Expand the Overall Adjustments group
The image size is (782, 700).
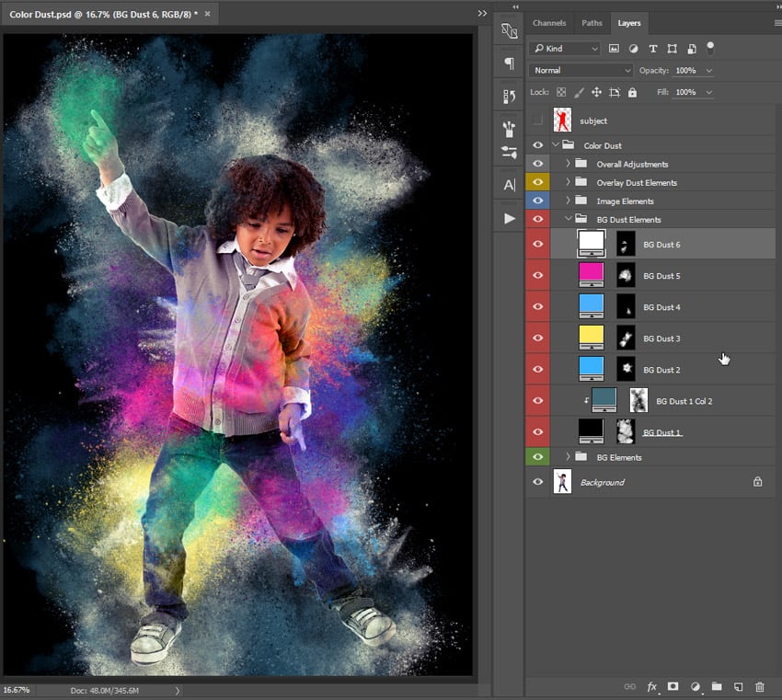tap(569, 164)
